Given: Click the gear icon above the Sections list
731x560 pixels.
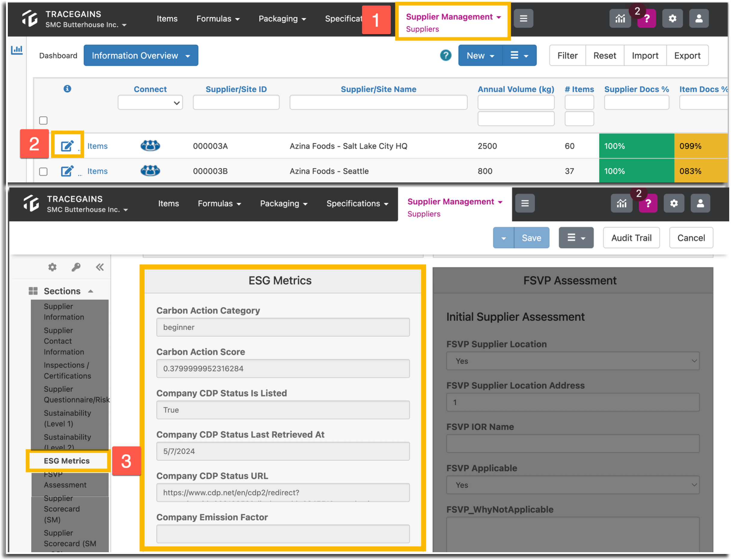Looking at the screenshot, I should (52, 267).
